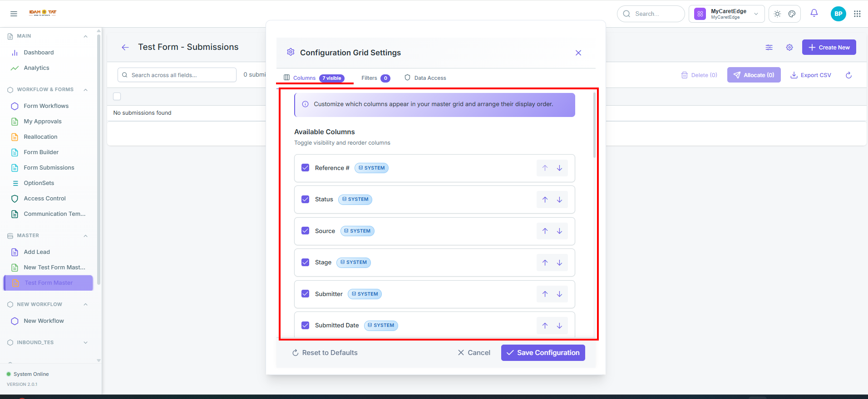This screenshot has height=399, width=868.
Task: Uncheck the Stage column checkbox
Action: (x=306, y=263)
